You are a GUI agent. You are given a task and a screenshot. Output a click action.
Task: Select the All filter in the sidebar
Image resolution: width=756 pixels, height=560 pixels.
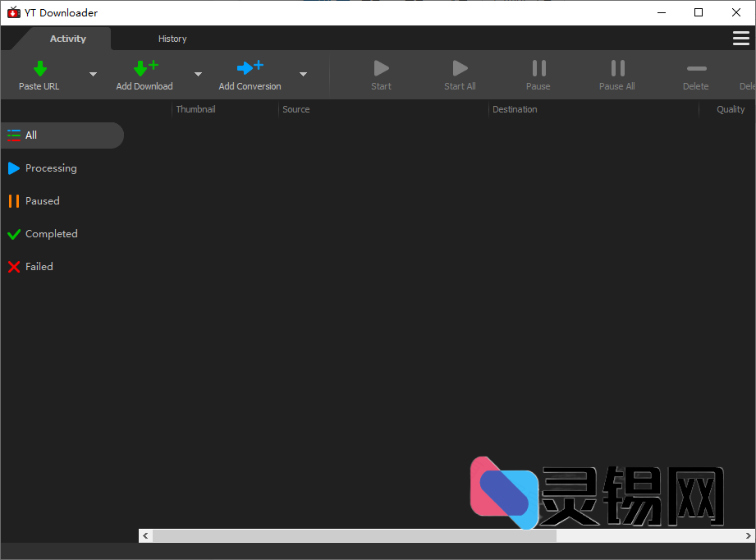pos(33,135)
